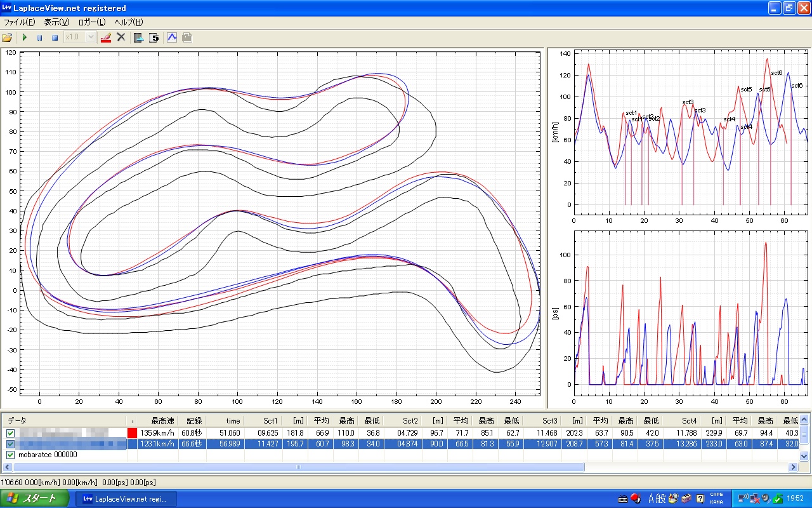Click the numbered 5 toolbar icon

(x=154, y=37)
